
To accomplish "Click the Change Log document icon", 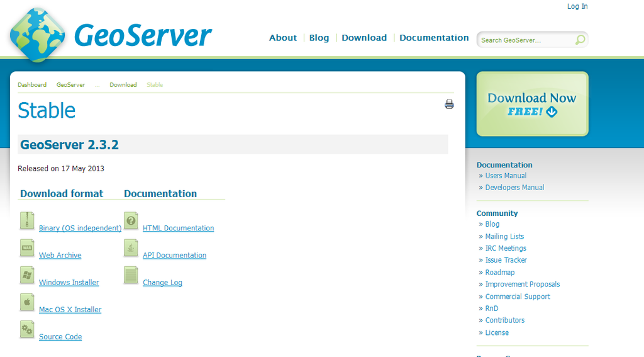I will click(x=131, y=275).
